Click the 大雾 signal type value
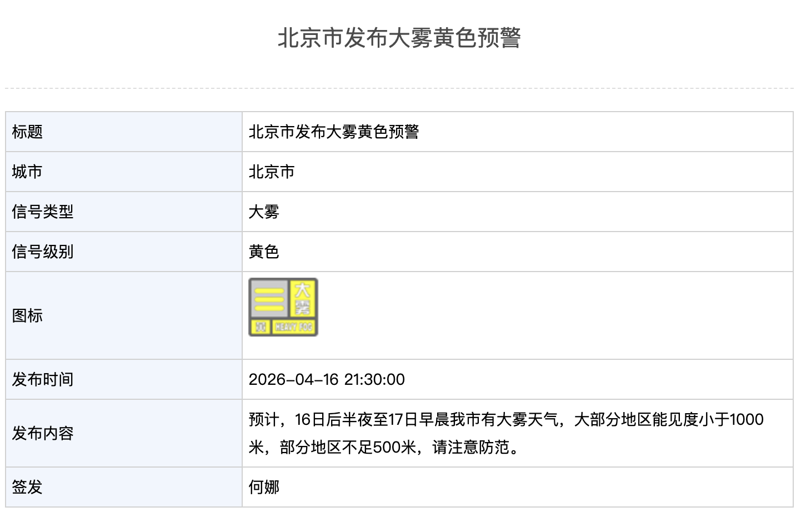The image size is (811, 532). coord(264,212)
